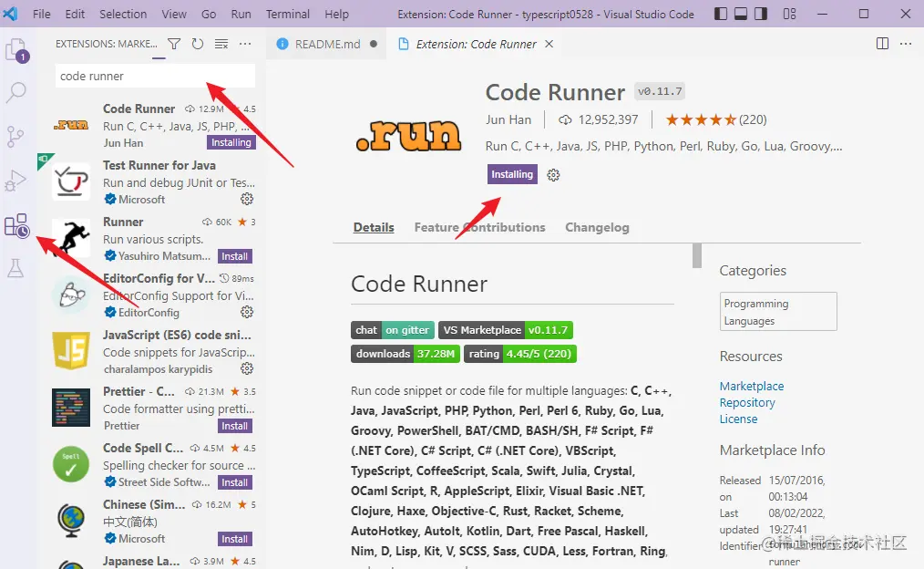Install the Runner extension
The image size is (924, 569).
click(234, 256)
